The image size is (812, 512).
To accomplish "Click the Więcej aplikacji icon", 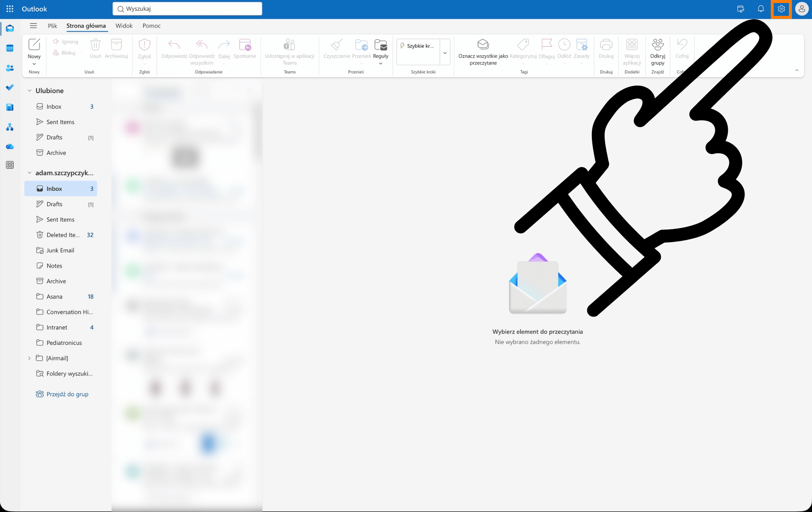I will (632, 44).
